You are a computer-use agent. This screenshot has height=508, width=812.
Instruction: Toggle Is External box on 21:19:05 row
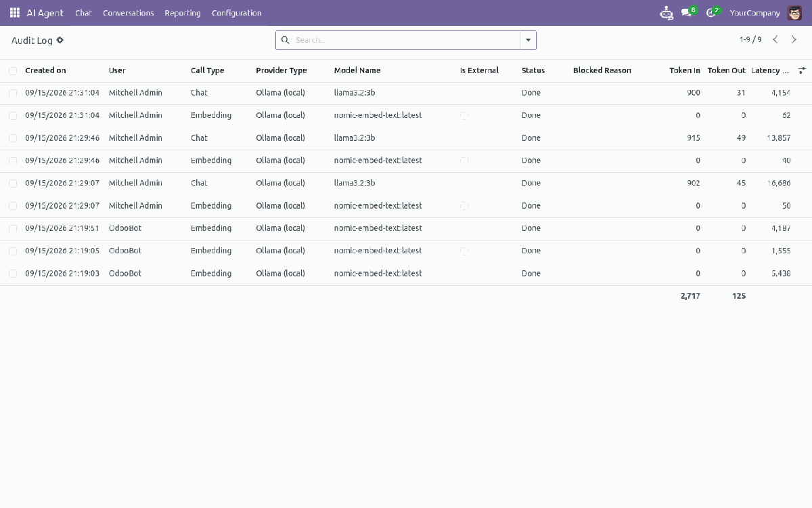click(x=464, y=251)
